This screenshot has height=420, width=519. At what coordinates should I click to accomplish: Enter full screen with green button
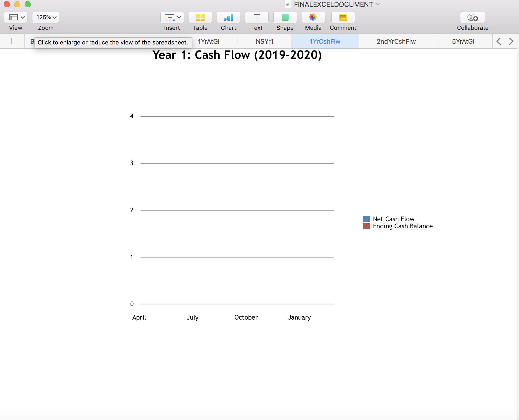click(x=28, y=4)
